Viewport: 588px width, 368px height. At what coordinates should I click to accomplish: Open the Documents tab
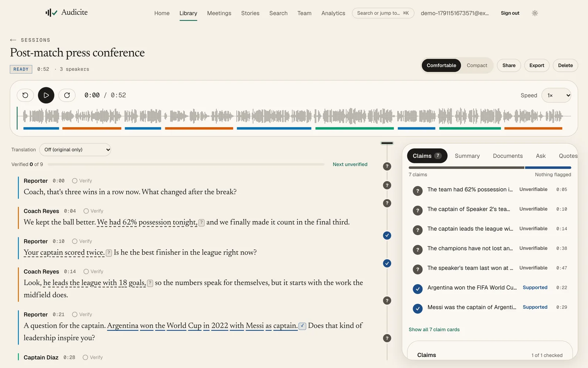508,156
